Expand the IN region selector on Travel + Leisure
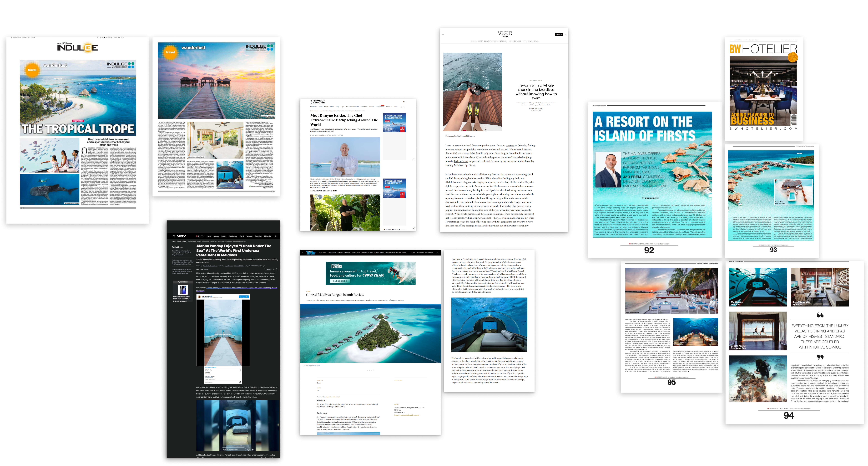The width and height of the screenshot is (868, 466). point(405,102)
